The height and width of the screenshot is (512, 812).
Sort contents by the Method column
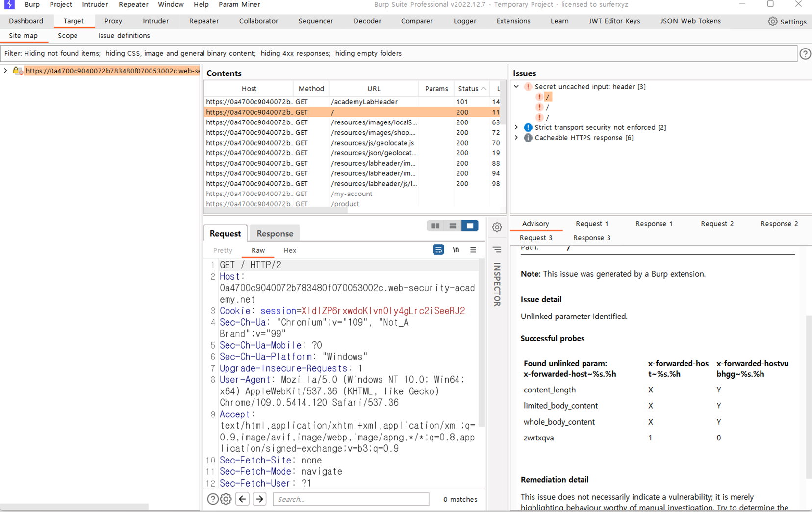click(311, 89)
